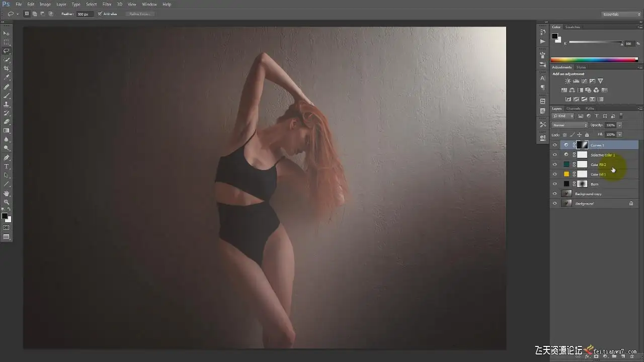Viewport: 644px width, 362px height.
Task: Select the Zoom tool
Action: click(x=7, y=202)
